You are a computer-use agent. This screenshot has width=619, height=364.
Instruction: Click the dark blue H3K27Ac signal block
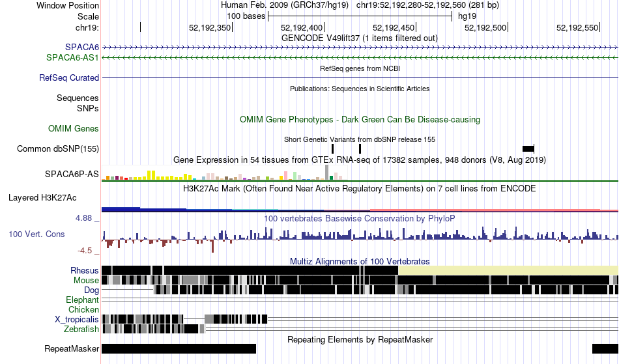pos(121,209)
